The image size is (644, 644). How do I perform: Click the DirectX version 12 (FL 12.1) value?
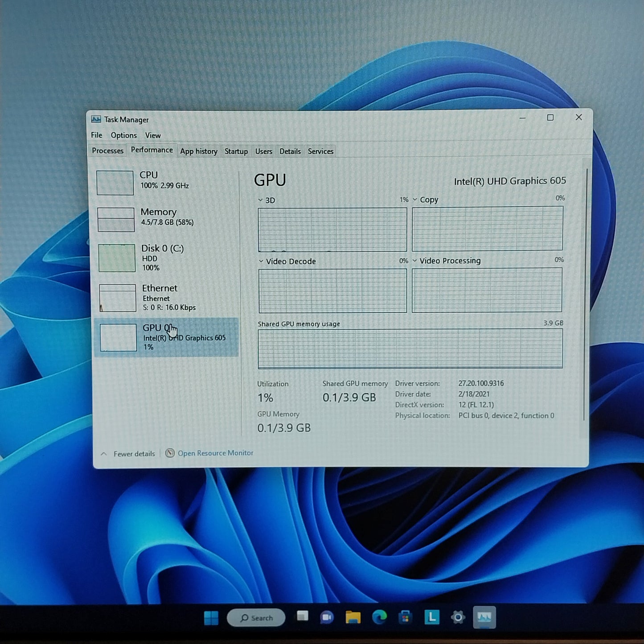(x=476, y=405)
